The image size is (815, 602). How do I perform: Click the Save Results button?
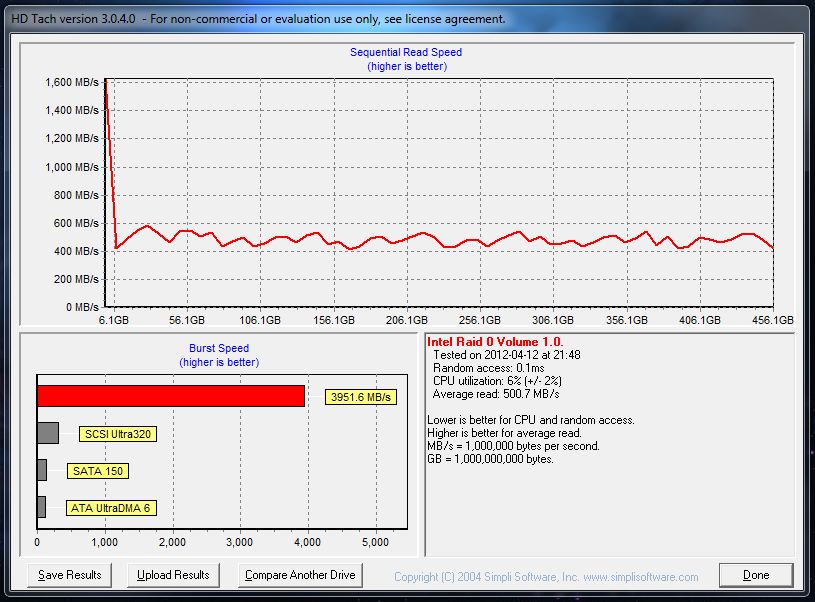(70, 575)
